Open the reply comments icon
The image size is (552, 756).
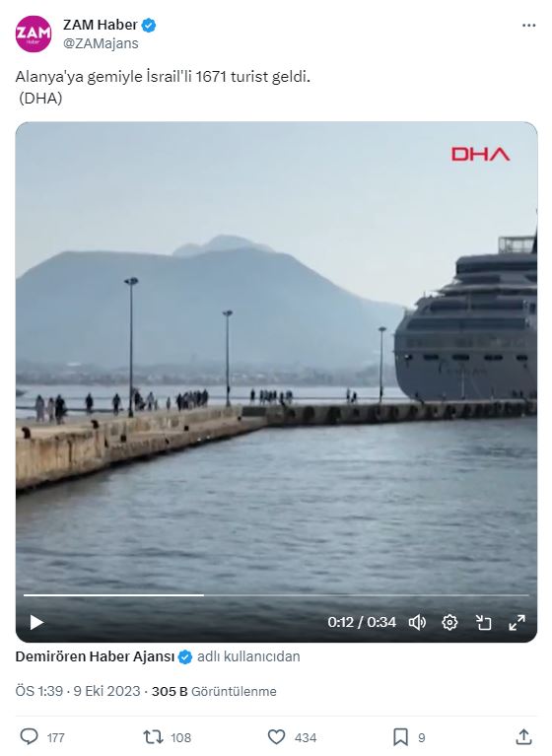point(29,736)
